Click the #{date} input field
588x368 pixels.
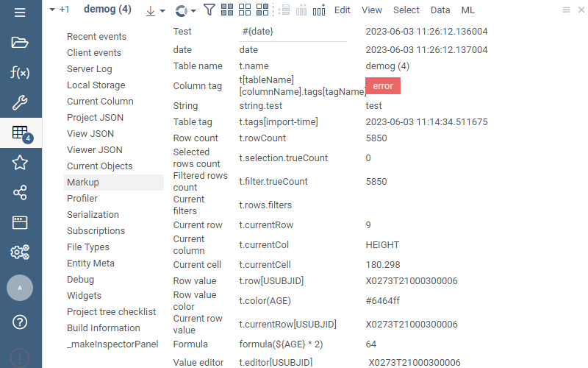tap(293, 32)
